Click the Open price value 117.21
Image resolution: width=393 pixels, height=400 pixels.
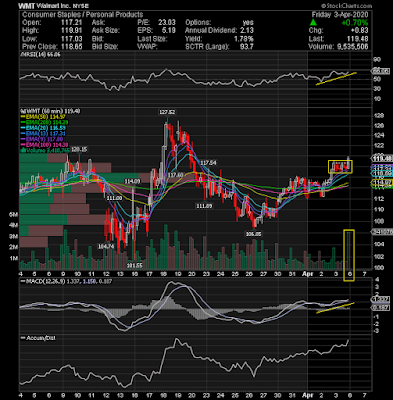[x=73, y=23]
